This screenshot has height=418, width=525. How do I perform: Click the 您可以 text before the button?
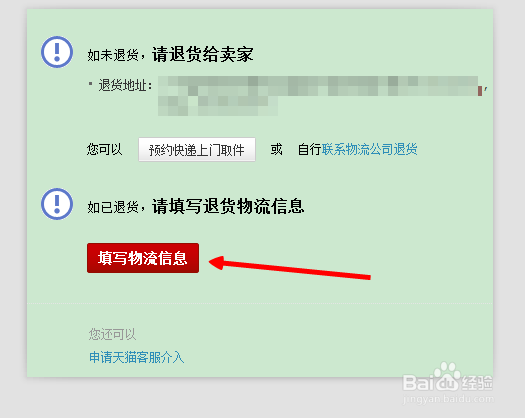tap(104, 149)
